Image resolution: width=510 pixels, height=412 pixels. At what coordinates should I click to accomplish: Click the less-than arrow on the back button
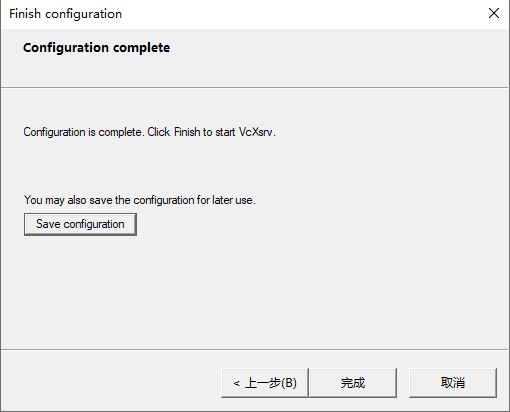coord(237,383)
